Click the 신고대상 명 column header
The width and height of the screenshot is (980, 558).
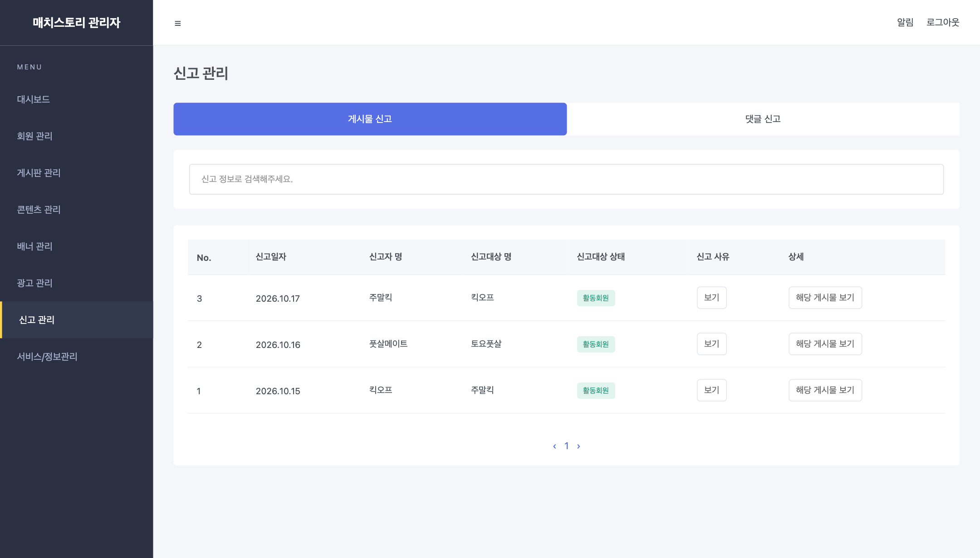pos(491,257)
